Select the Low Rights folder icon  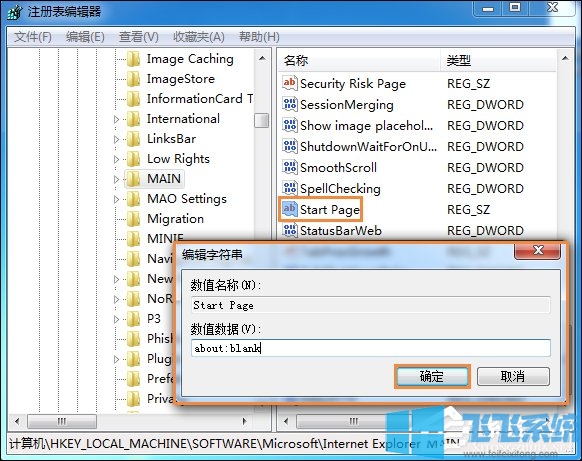point(133,159)
